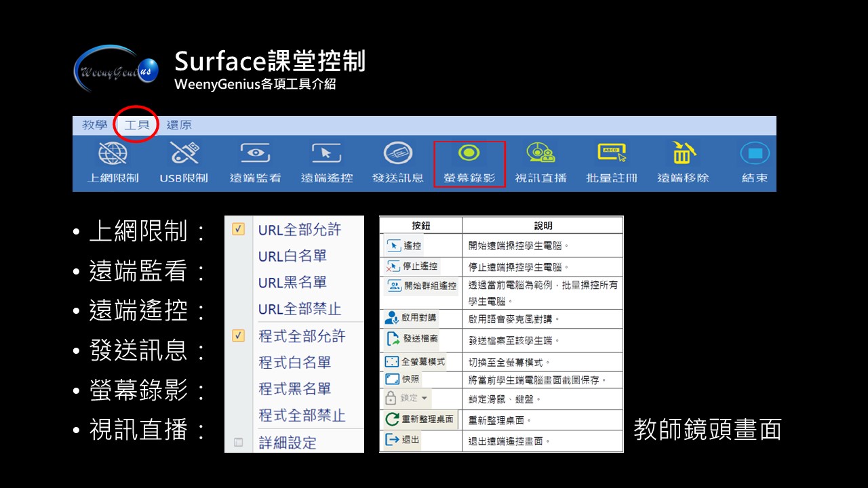Click the 螢幕錄影: bullet text
Viewport: 868px width, 488px height.
click(147, 390)
